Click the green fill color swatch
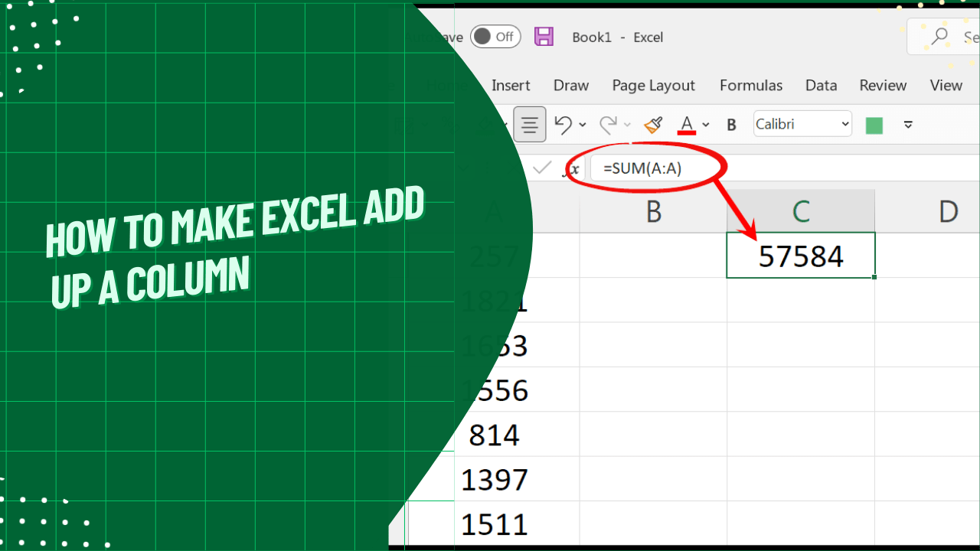The width and height of the screenshot is (980, 551). coord(874,124)
